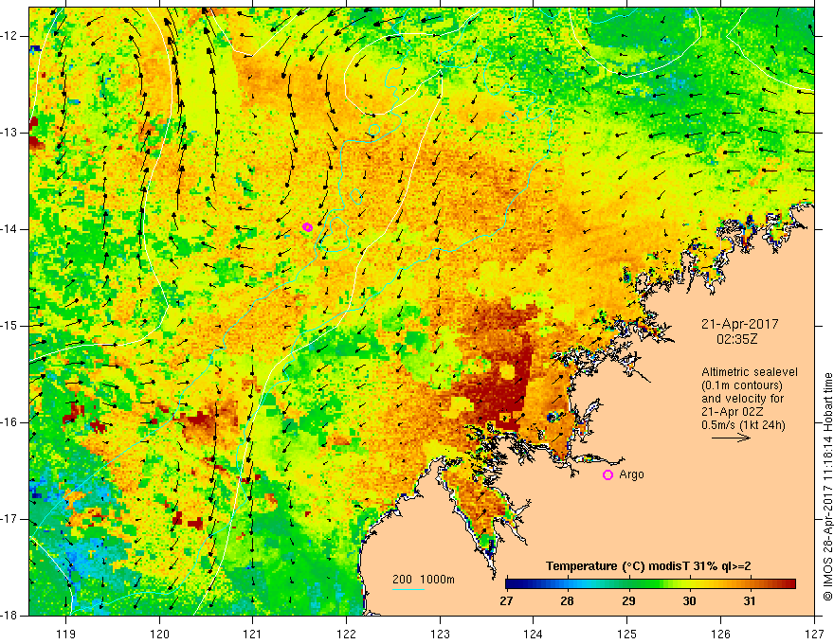Click the magenta Argo marker near 121.6°E

click(307, 227)
